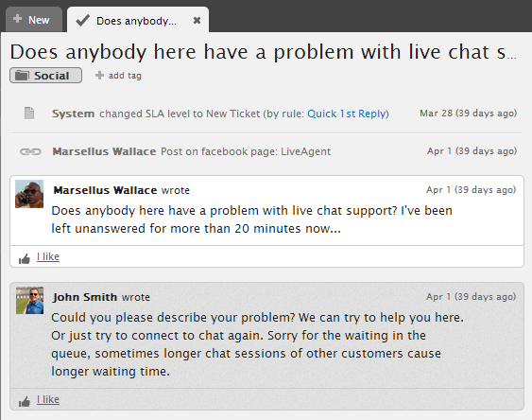Click 'I like' under John Smith's reply
Image resolution: width=532 pixels, height=420 pixels.
pos(48,399)
